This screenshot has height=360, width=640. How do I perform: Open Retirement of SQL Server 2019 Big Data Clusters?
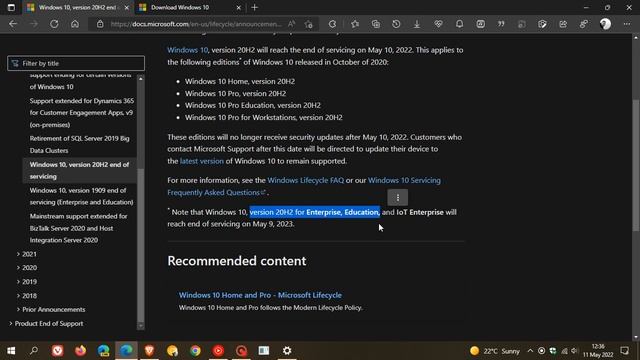coord(80,144)
